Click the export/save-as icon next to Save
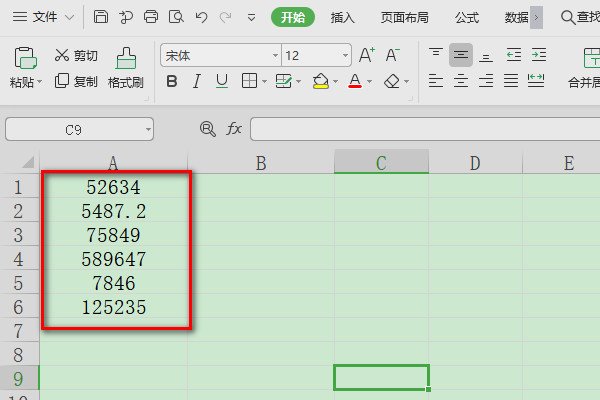Screen dimensions: 600x400 click(126, 17)
